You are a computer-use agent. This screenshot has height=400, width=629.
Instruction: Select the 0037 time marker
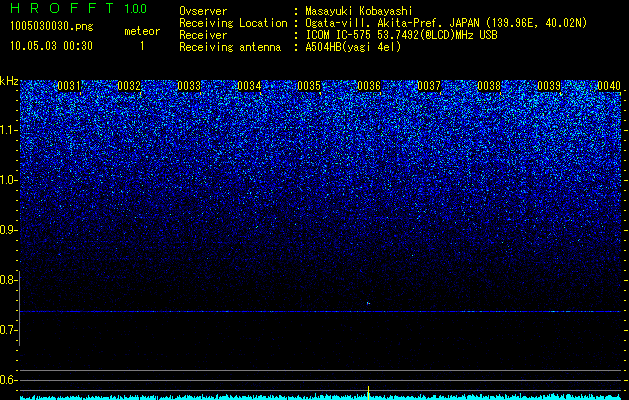point(429,86)
